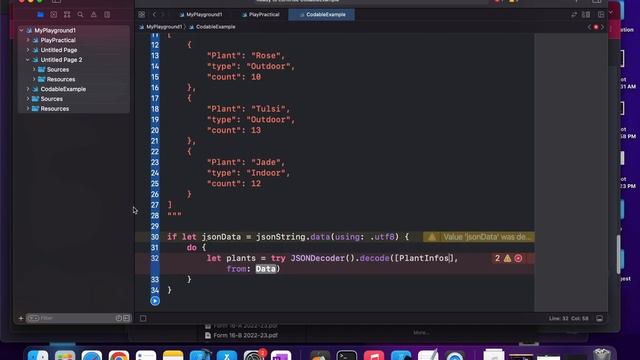Switch to the MyPlayground1 tab
This screenshot has width=640, height=360.
[x=201, y=15]
